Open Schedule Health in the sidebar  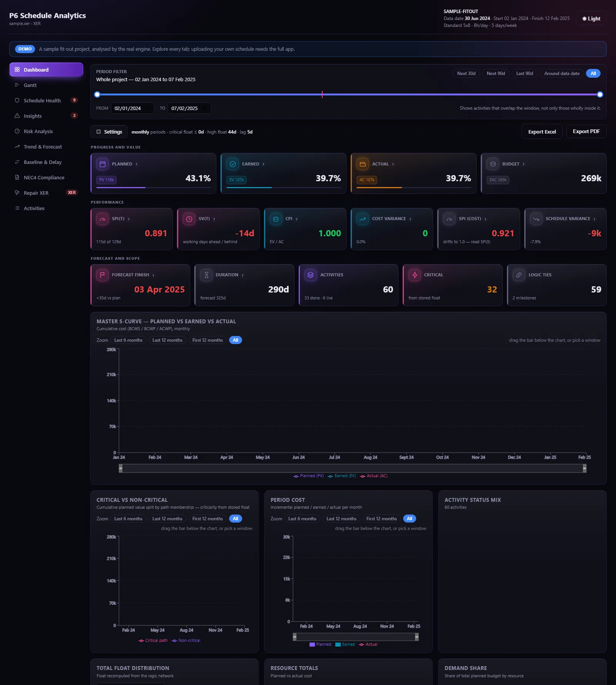pos(46,100)
